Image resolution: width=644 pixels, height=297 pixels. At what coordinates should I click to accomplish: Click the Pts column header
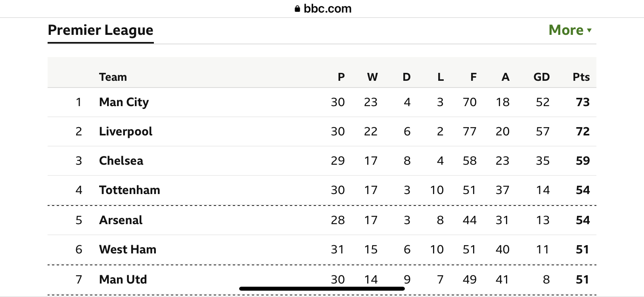point(581,77)
